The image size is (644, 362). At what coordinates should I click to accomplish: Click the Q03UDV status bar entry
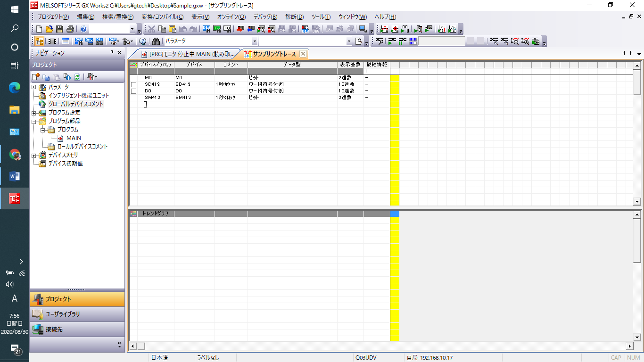pyautogui.click(x=366, y=358)
